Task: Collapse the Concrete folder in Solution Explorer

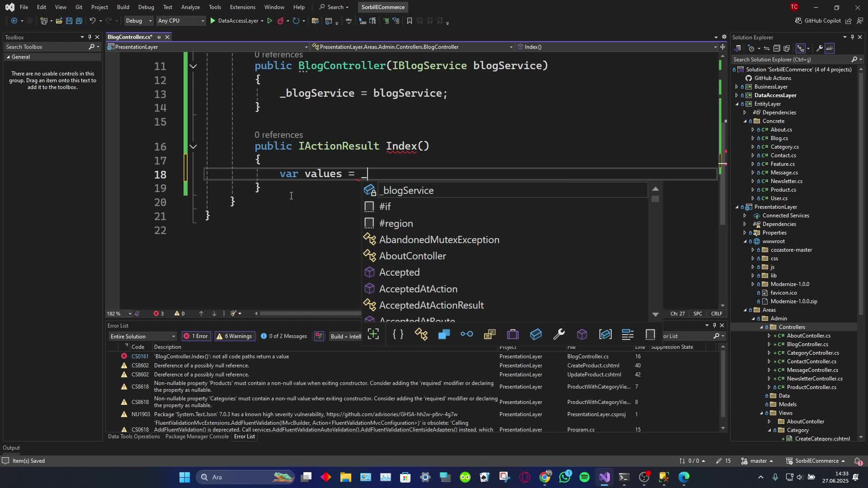Action: 745,121
